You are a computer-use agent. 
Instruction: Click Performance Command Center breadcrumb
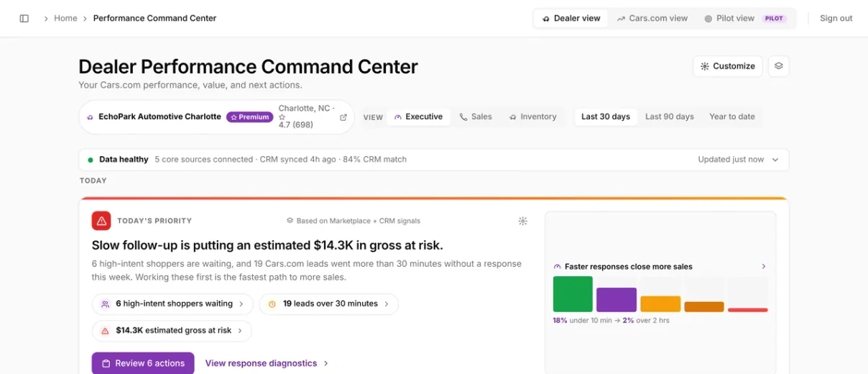tap(154, 19)
